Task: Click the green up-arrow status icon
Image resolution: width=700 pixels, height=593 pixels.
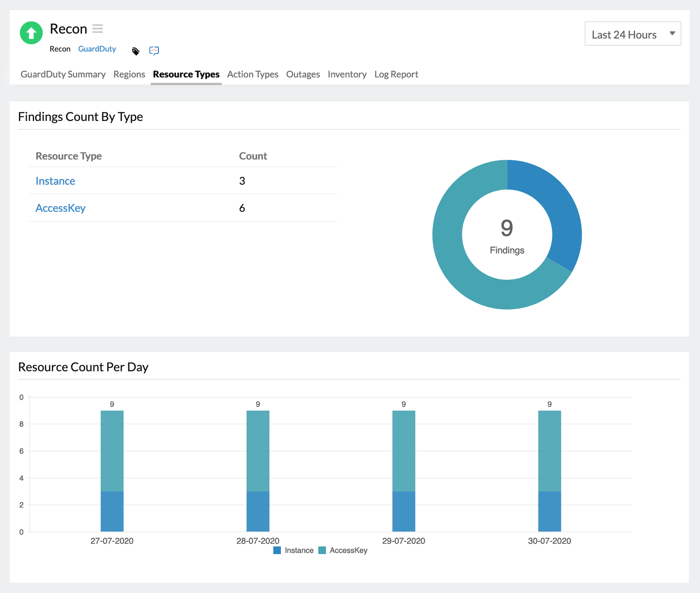Action: (x=31, y=33)
